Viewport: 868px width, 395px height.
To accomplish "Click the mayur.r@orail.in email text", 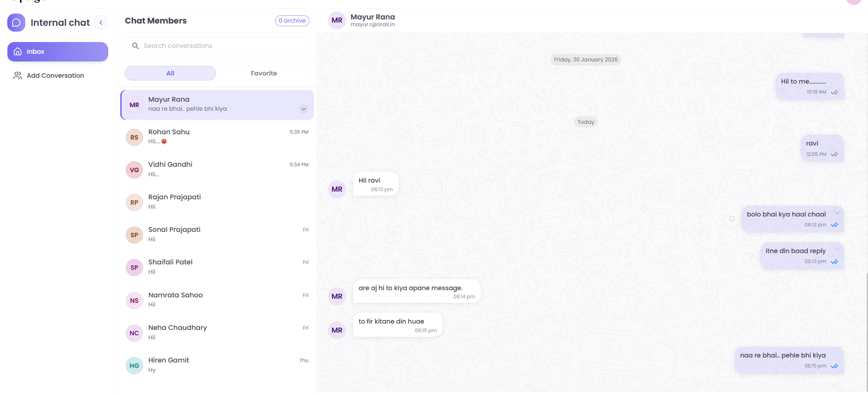I will coord(372,25).
